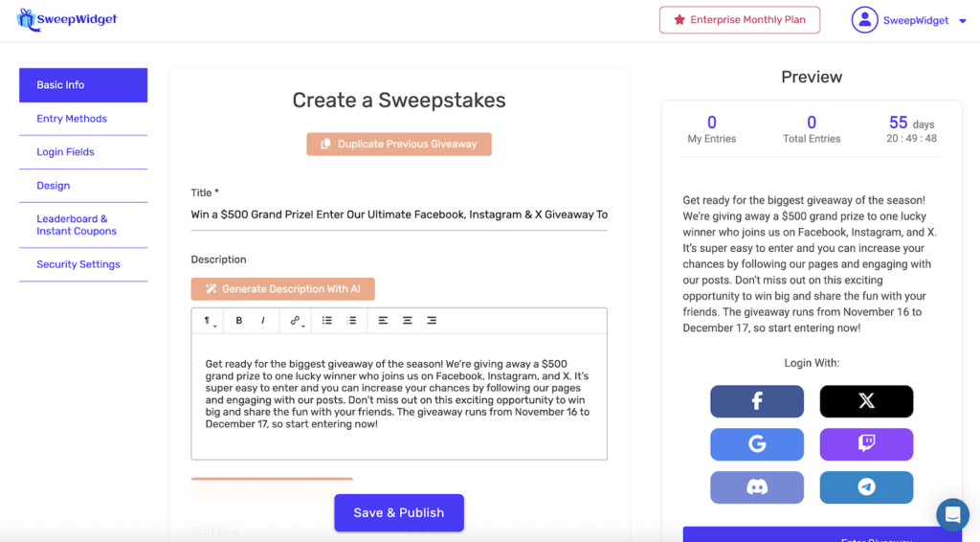Insert a bulleted list in description
This screenshot has width=980, height=542.
(x=327, y=321)
